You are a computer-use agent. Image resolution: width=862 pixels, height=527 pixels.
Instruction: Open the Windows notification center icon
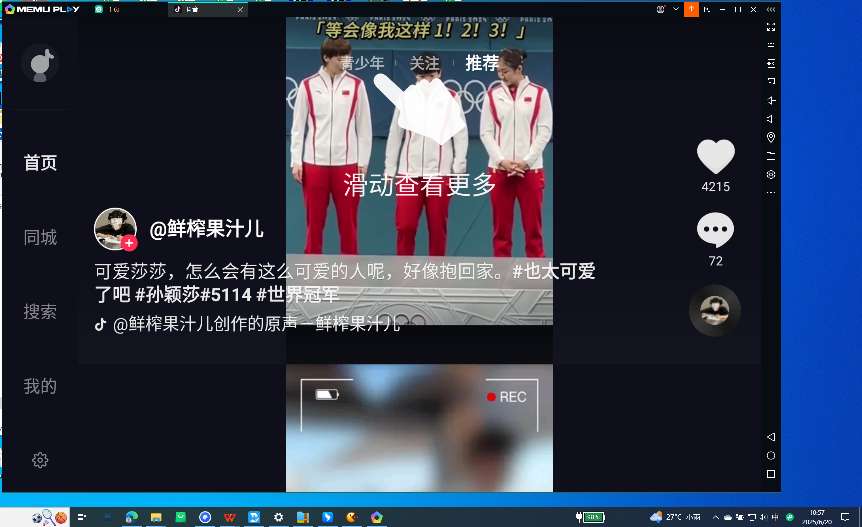pyautogui.click(x=845, y=517)
